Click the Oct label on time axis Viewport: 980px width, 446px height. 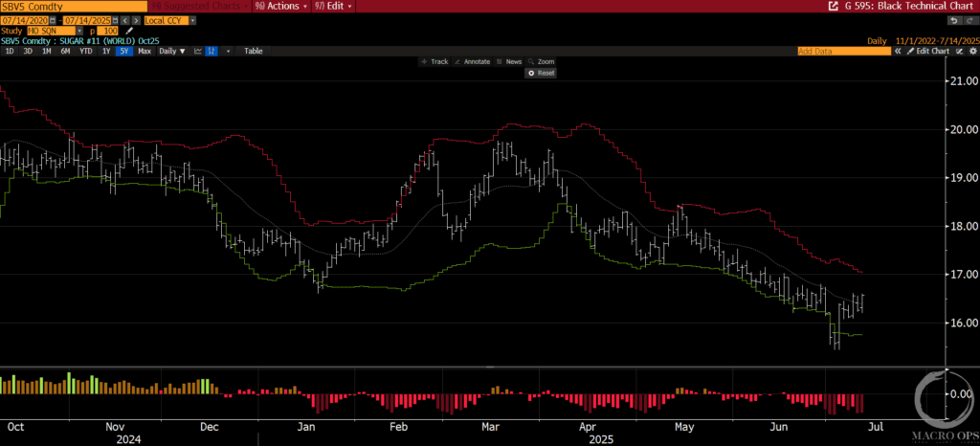click(16, 427)
